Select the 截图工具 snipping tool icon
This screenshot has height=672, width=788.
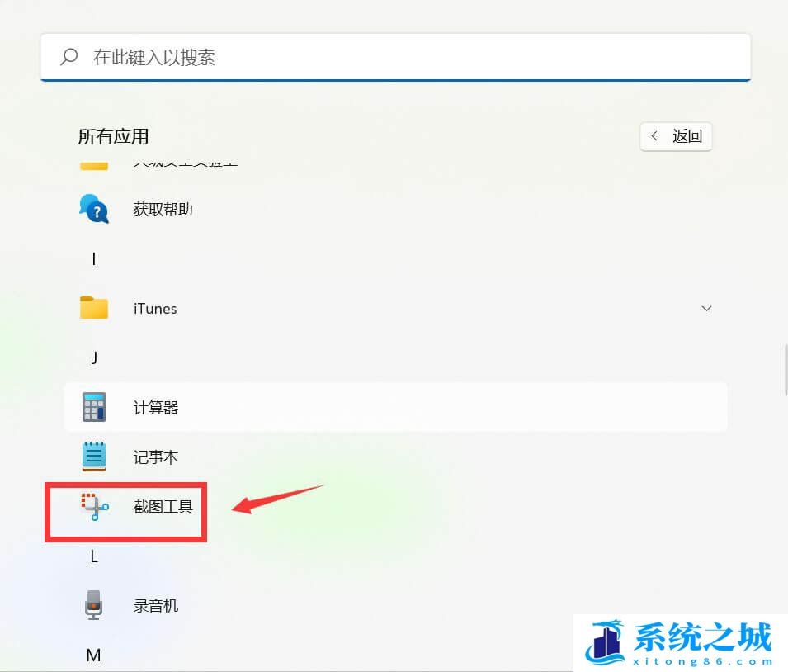click(93, 507)
